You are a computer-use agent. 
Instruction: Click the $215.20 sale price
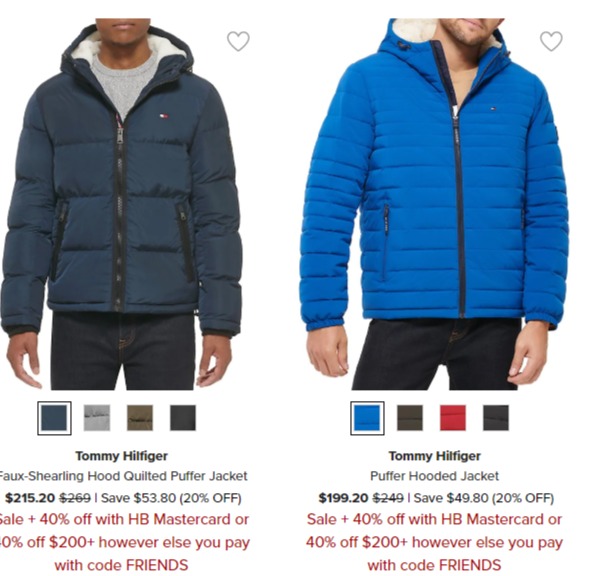coord(30,498)
